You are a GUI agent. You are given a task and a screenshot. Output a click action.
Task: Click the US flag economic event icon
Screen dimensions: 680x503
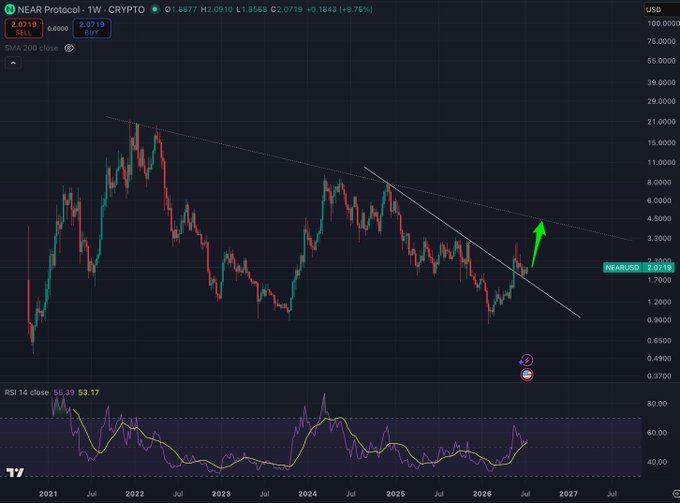coord(526,375)
